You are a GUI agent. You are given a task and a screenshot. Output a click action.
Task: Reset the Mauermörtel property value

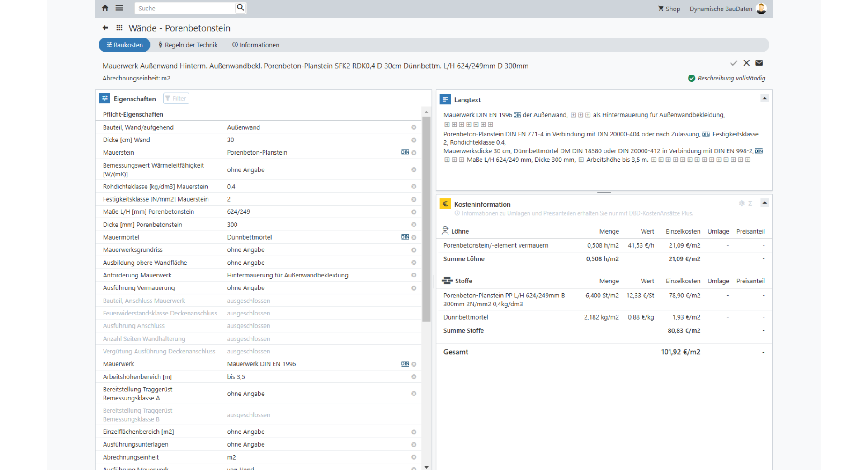coord(414,237)
